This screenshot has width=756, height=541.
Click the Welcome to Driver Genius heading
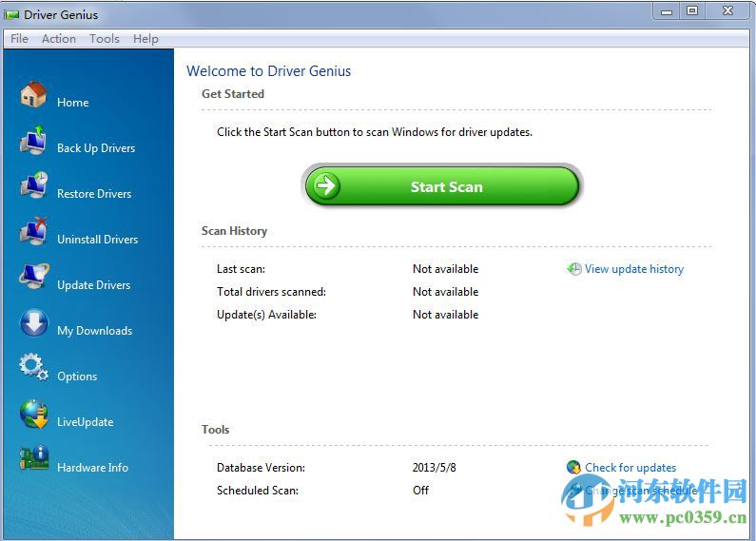[x=268, y=71]
